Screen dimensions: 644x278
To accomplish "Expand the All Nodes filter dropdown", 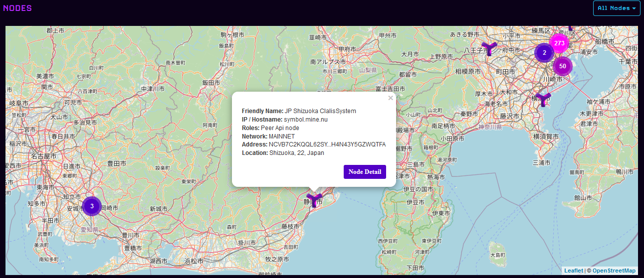I will tap(616, 8).
